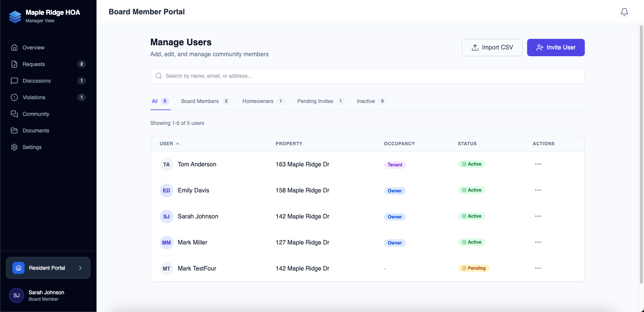This screenshot has width=644, height=312.
Task: Open Sarah Johnson's profile in sidebar footer
Action: 48,295
